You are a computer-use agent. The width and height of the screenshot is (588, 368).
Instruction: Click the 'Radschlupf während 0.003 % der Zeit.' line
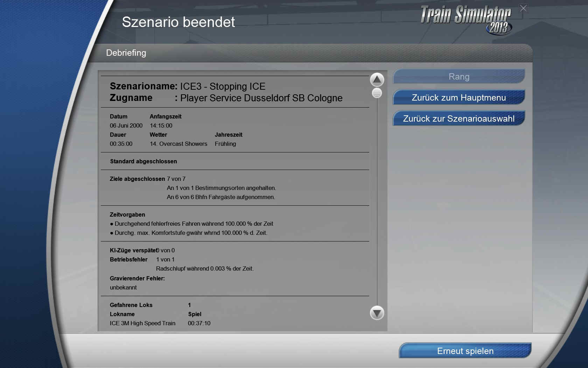coord(205,268)
